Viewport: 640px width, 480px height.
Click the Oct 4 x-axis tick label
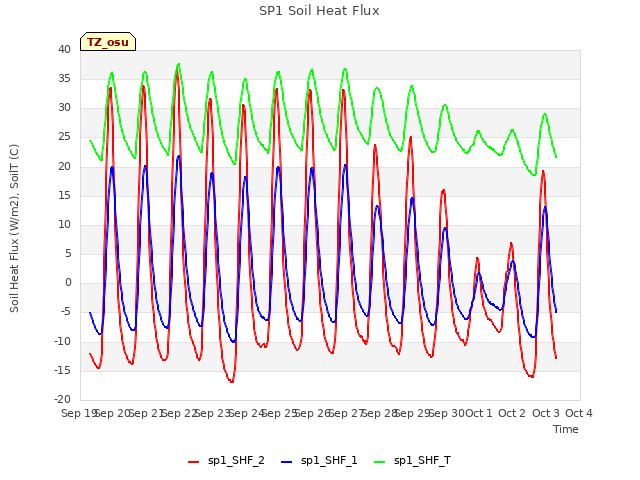(578, 413)
